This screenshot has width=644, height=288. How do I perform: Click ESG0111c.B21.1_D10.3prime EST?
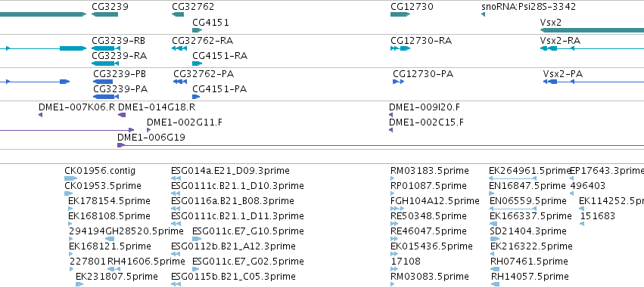point(238,185)
